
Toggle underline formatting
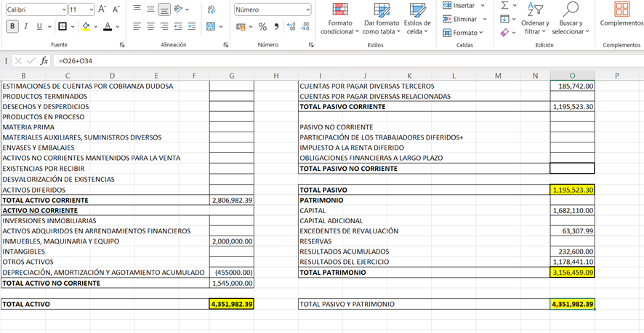(x=39, y=26)
